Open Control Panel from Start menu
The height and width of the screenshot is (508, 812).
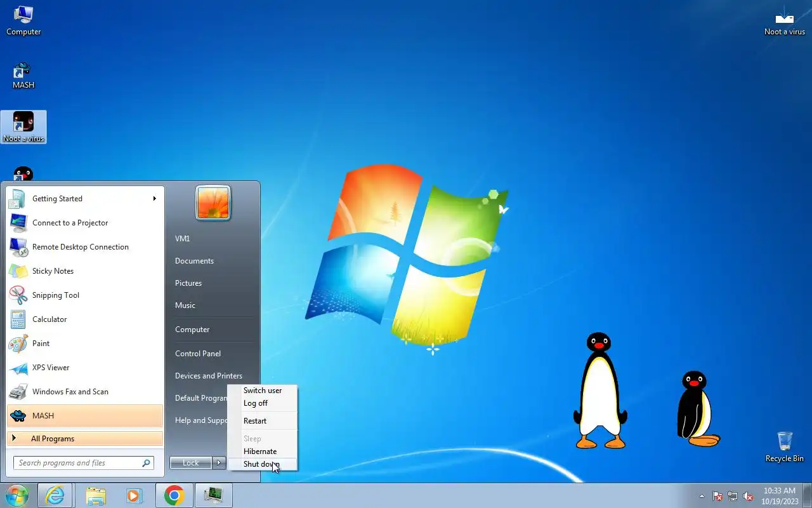[198, 354]
